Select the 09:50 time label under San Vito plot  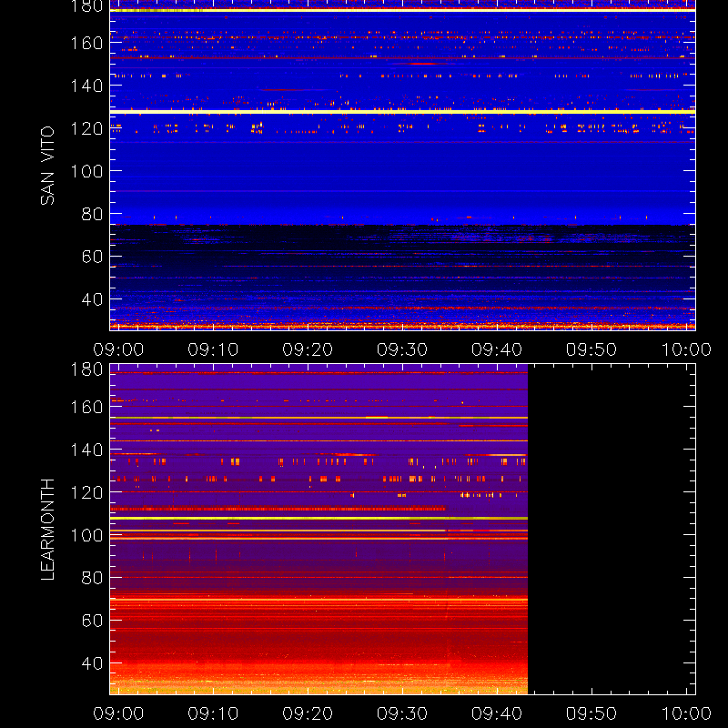click(x=591, y=349)
